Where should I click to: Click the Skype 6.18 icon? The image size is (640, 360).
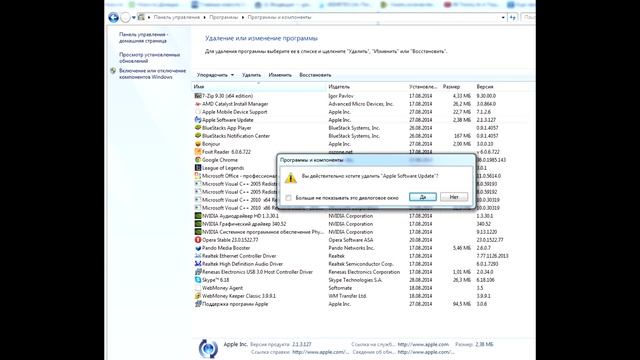(x=198, y=280)
